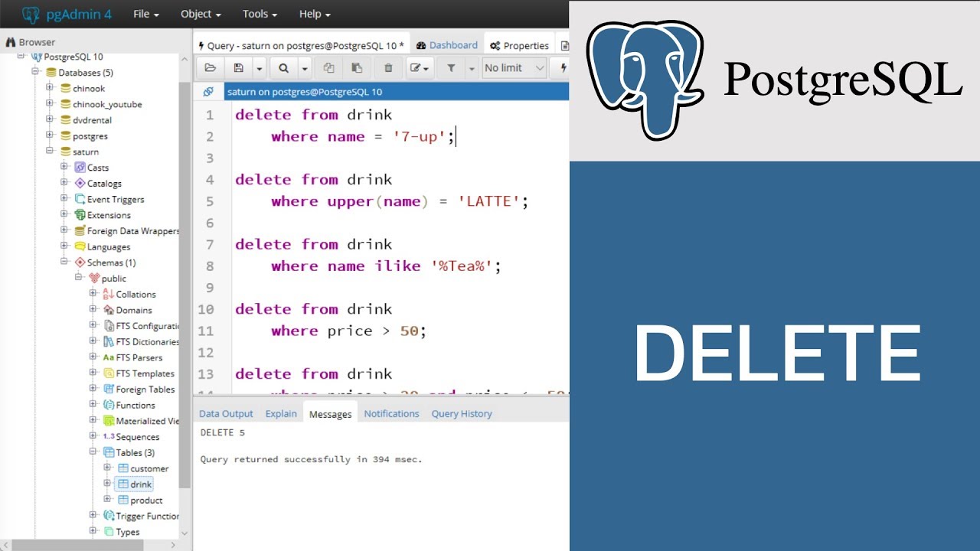Image resolution: width=980 pixels, height=551 pixels.
Task: Click the 'DELETE 5' message text
Action: 223,433
